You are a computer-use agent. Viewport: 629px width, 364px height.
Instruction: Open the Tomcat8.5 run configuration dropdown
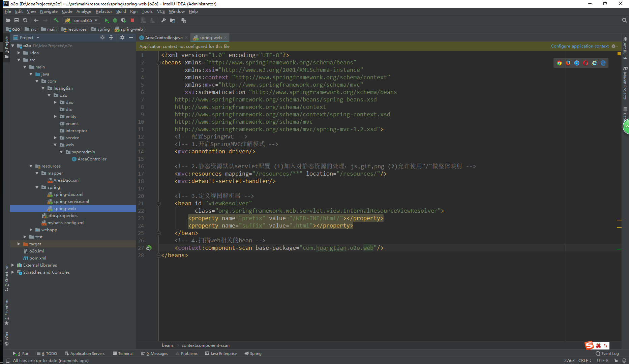(81, 20)
